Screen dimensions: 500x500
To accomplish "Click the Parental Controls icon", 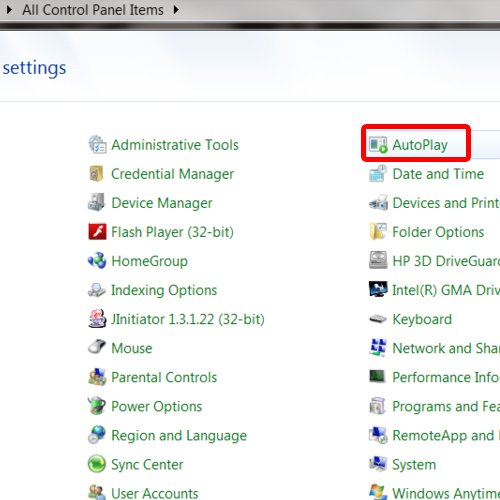I will coord(97,377).
